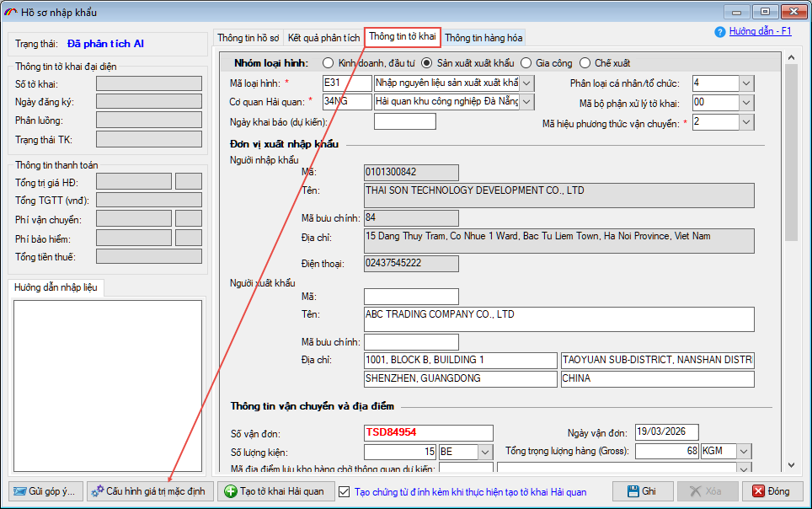
Task: Open the Hướng dẫn - F1 link
Action: tap(760, 31)
